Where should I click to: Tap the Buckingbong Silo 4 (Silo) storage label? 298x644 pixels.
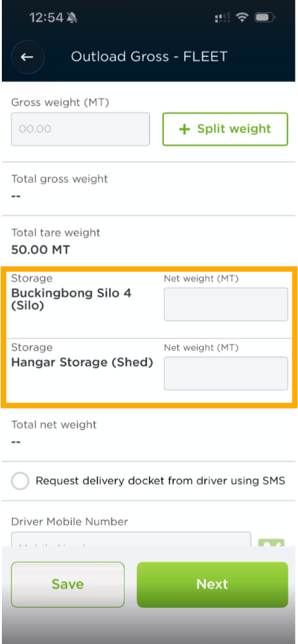(x=71, y=299)
